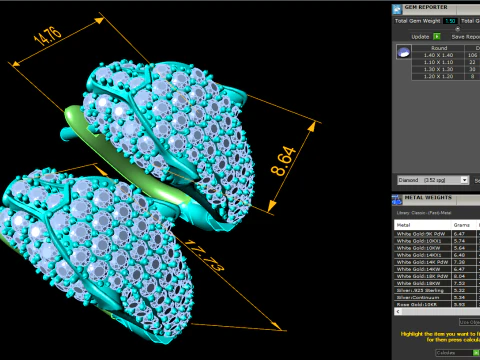
Task: Click the 17.73 dimension label
Action: click(x=204, y=256)
